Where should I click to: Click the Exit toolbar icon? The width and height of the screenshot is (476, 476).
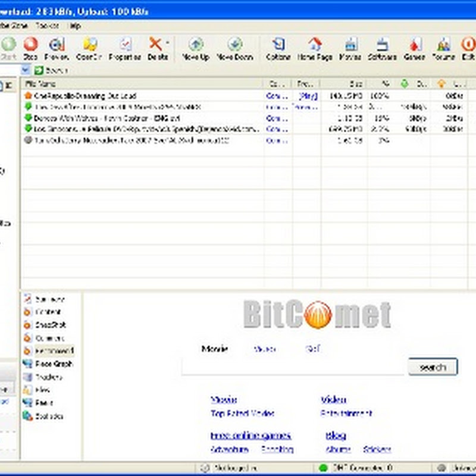click(468, 44)
